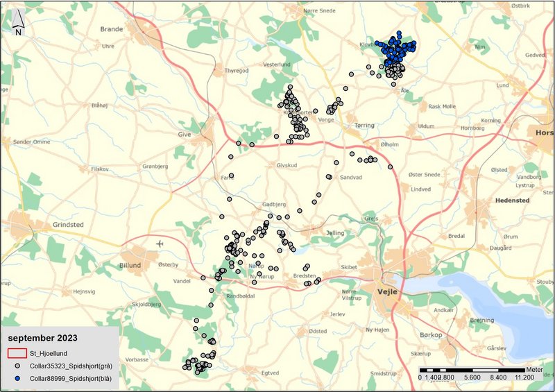Click the airplane icon near Billund
Screen dimensions: 555x392
pyautogui.click(x=160, y=244)
